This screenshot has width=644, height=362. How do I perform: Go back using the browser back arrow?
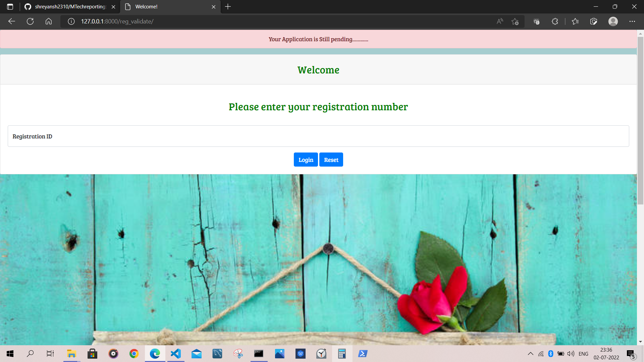click(12, 21)
